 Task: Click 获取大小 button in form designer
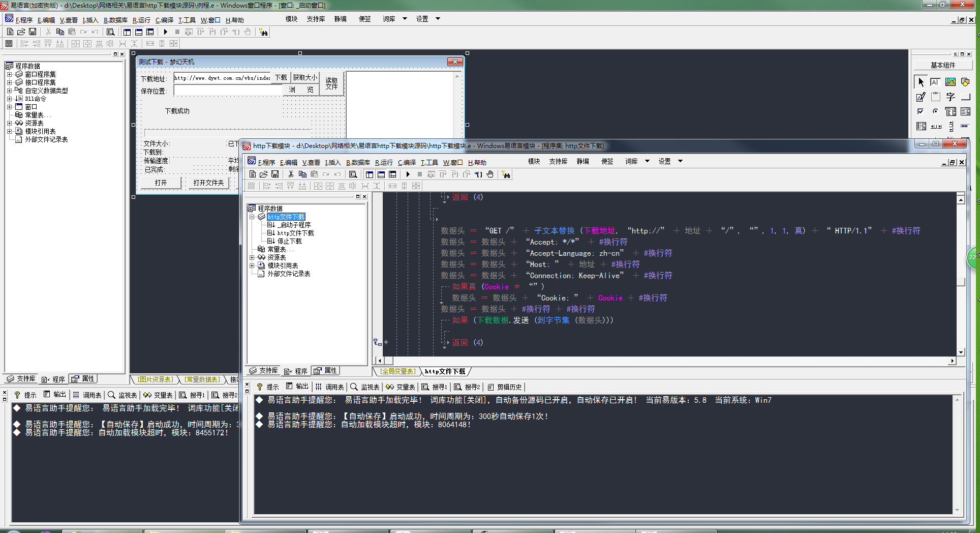click(x=304, y=78)
